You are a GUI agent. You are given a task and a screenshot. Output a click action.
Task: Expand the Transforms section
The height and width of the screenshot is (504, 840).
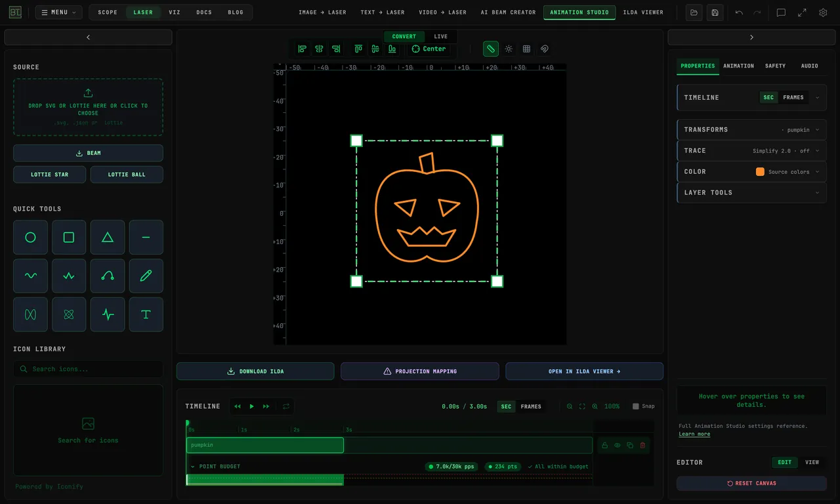(751, 130)
